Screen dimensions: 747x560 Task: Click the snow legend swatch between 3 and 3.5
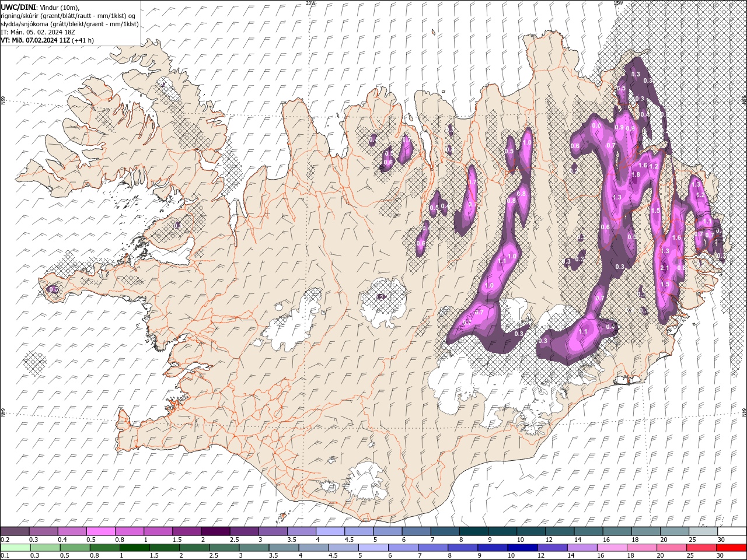[x=273, y=531]
